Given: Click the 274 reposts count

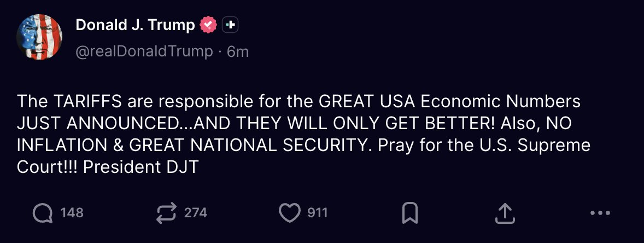Looking at the screenshot, I should click(x=195, y=213).
